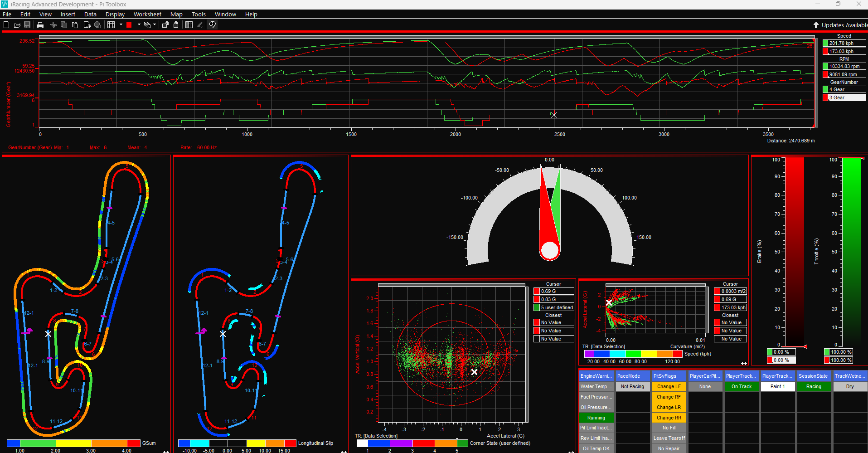868x453 pixels.
Task: Click the PitSvFlags column header
Action: 669,376
